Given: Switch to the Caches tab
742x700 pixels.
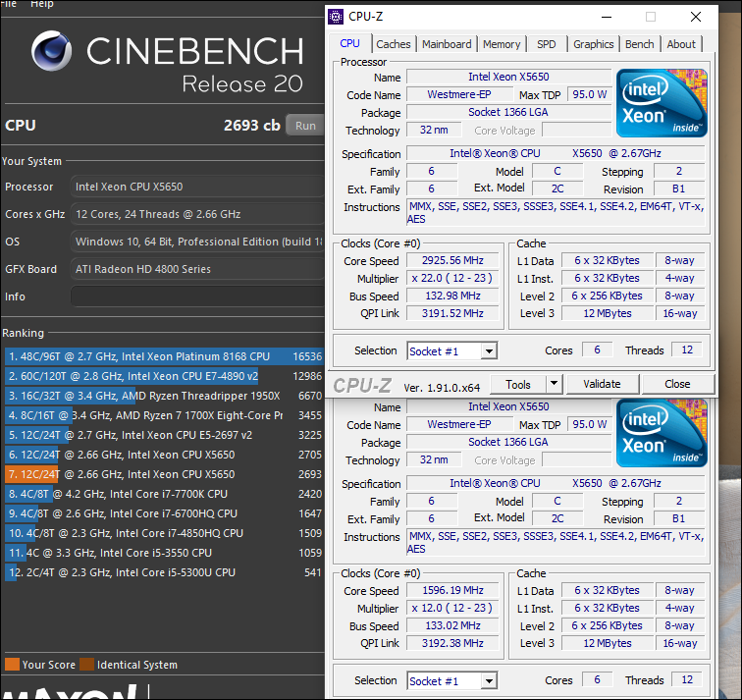Looking at the screenshot, I should pyautogui.click(x=394, y=44).
